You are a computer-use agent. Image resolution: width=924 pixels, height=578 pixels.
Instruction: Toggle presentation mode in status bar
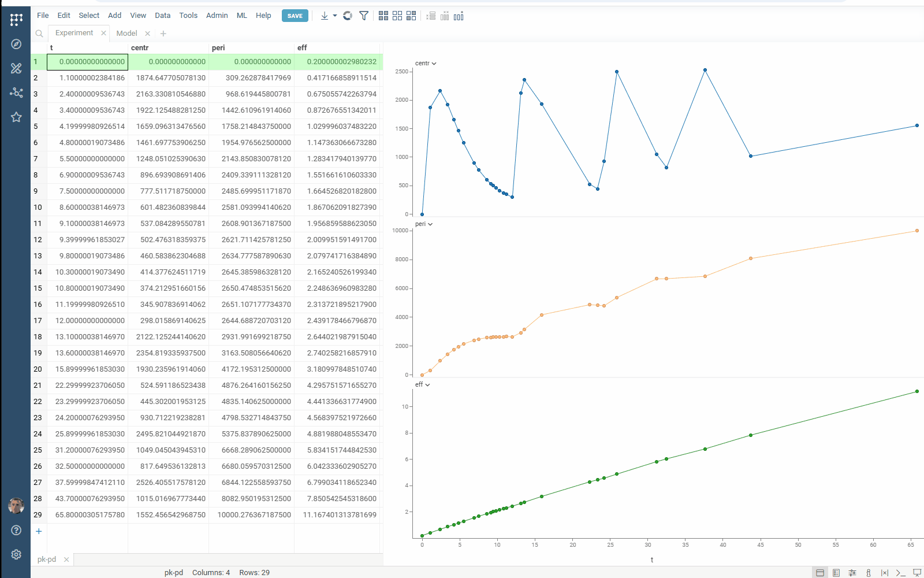[916, 573]
